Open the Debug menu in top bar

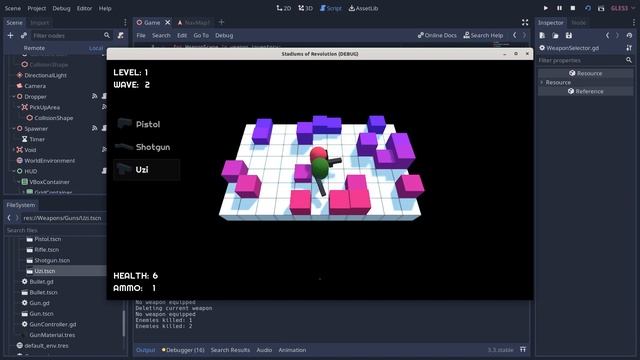[x=61, y=8]
